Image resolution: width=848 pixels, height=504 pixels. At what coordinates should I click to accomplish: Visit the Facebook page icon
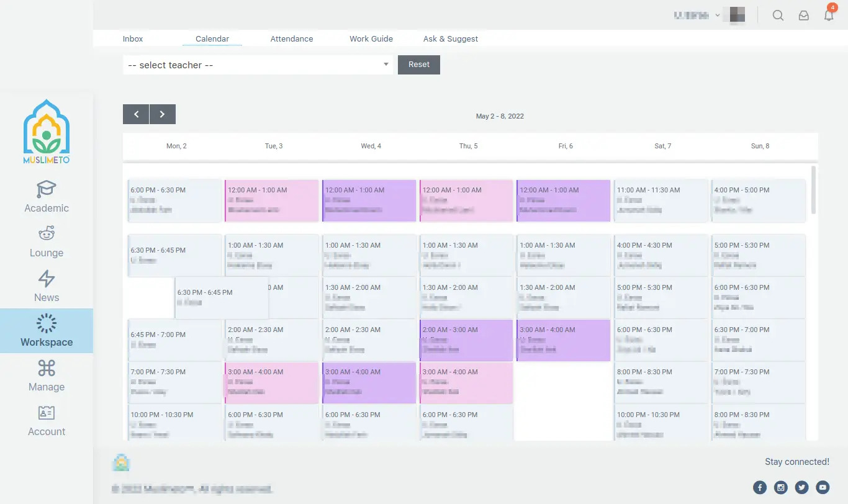click(x=760, y=487)
